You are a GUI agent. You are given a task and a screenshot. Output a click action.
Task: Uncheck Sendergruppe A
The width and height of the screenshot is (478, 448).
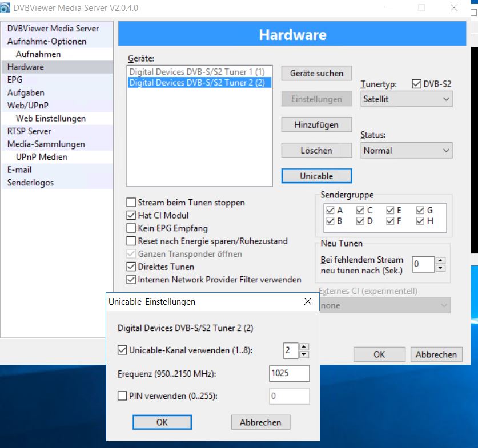(x=330, y=210)
